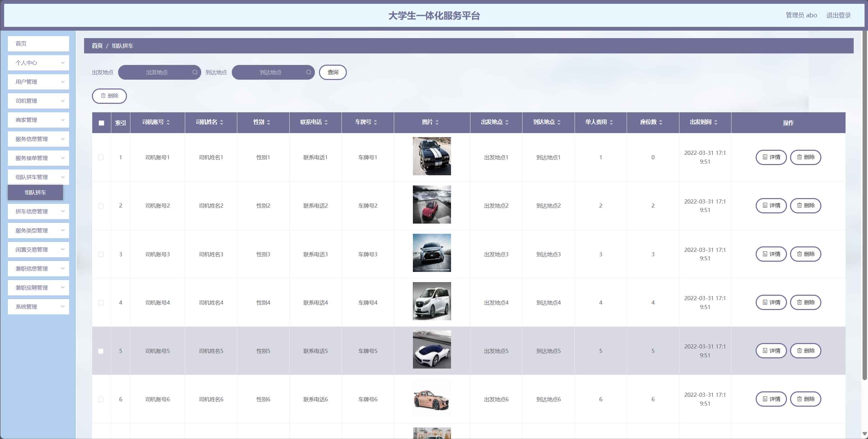Open 详情 for row 司机账号3
The image size is (868, 439).
pyautogui.click(x=771, y=254)
